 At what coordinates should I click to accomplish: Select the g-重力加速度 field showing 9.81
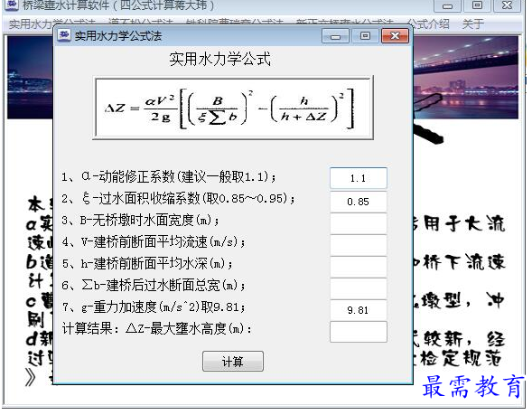[358, 310]
